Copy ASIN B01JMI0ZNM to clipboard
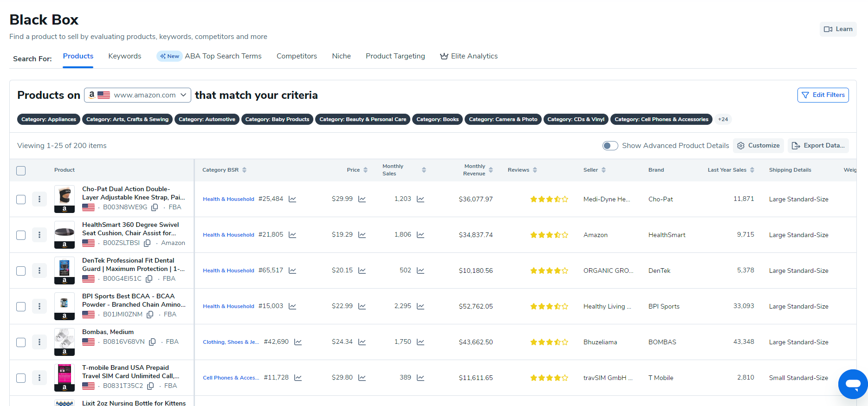This screenshot has height=406, width=868. click(150, 315)
